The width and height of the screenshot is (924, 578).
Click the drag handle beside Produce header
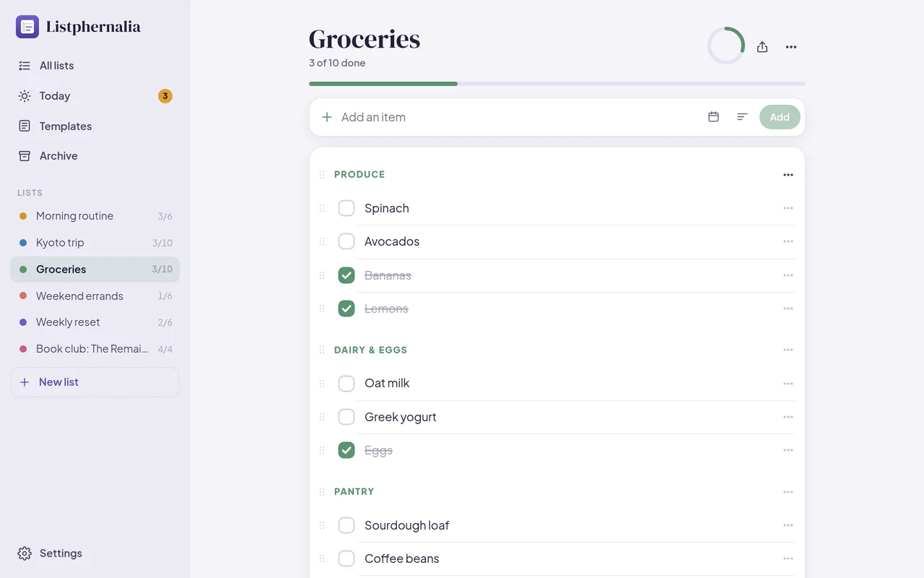tap(322, 175)
